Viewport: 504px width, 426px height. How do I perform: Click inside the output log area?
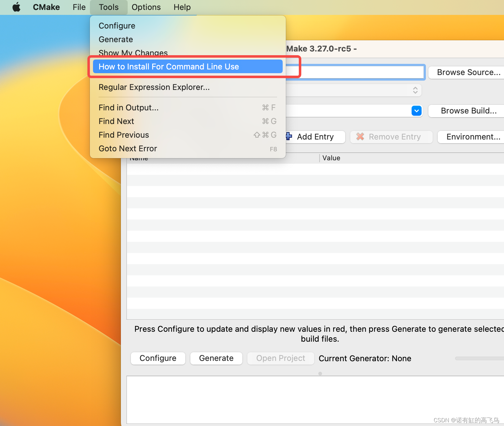(315, 400)
